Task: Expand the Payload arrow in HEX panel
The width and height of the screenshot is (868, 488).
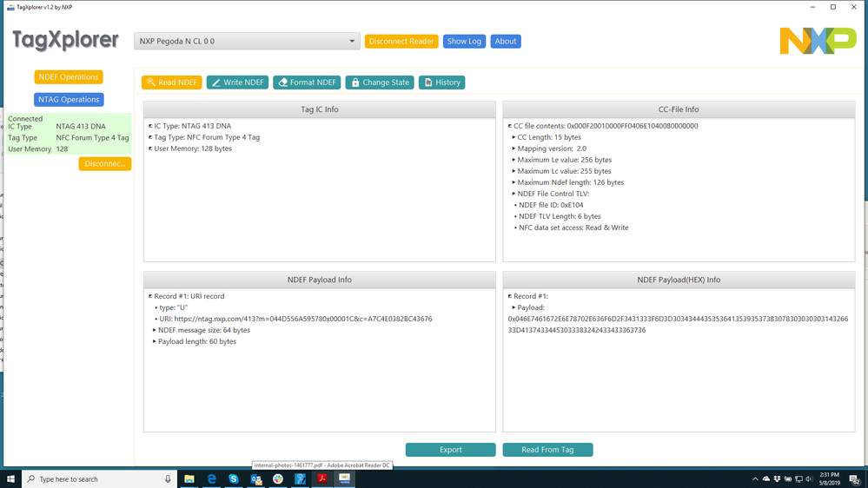Action: tap(514, 307)
